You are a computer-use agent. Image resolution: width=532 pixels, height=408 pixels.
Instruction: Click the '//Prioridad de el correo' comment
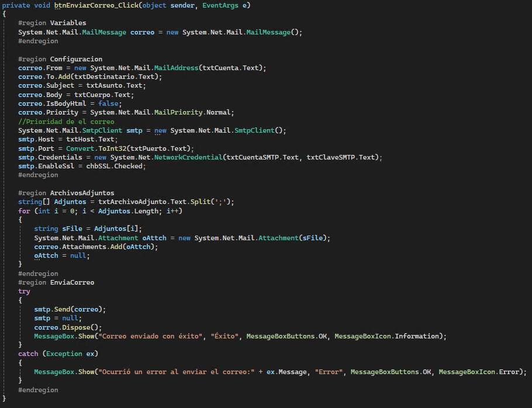point(66,122)
